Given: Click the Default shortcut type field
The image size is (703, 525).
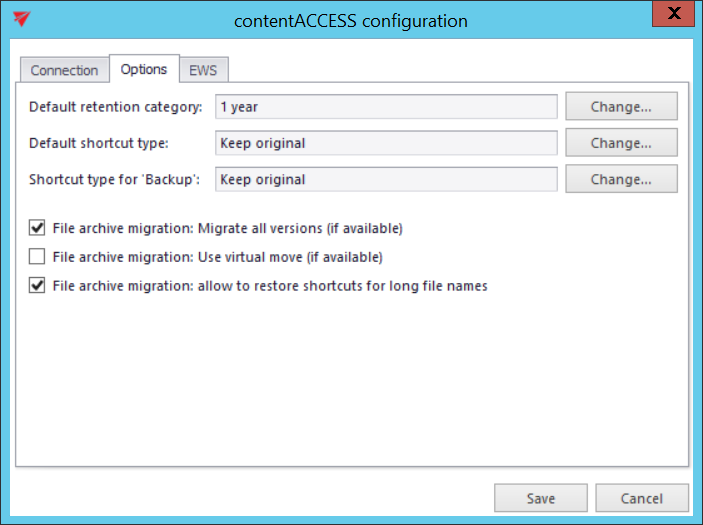Looking at the screenshot, I should coord(385,143).
